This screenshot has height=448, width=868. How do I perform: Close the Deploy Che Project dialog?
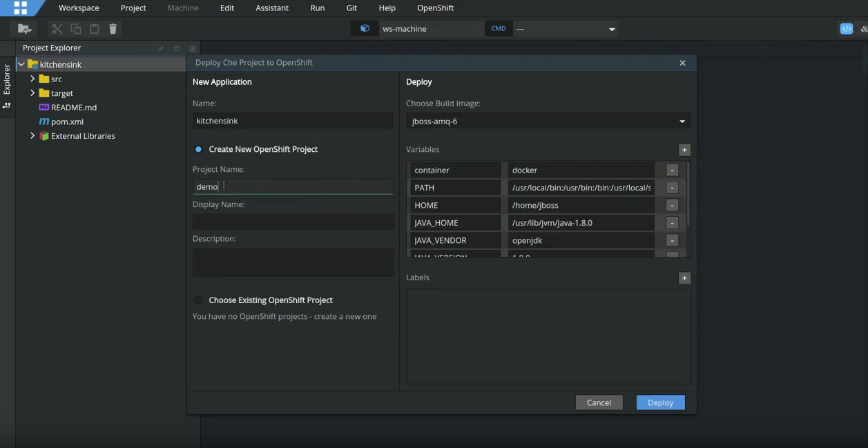682,63
